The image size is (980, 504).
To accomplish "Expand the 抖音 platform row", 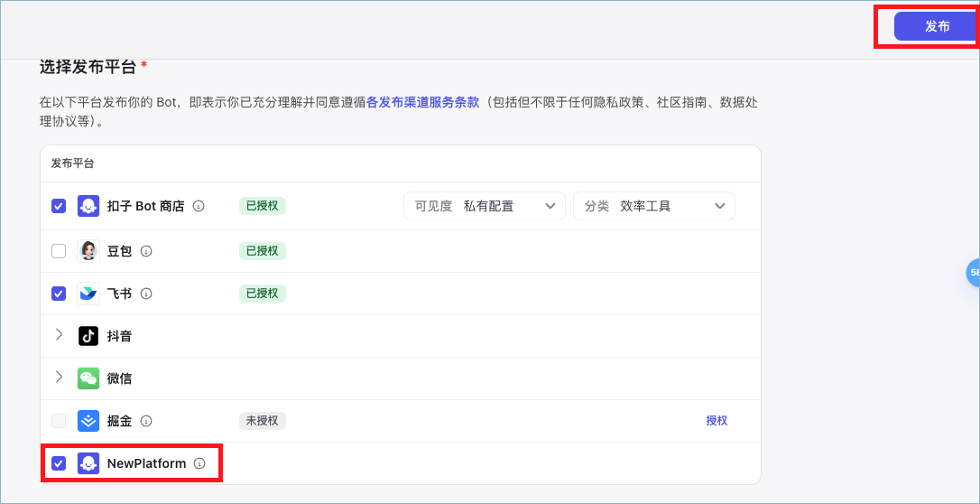I will click(x=59, y=334).
